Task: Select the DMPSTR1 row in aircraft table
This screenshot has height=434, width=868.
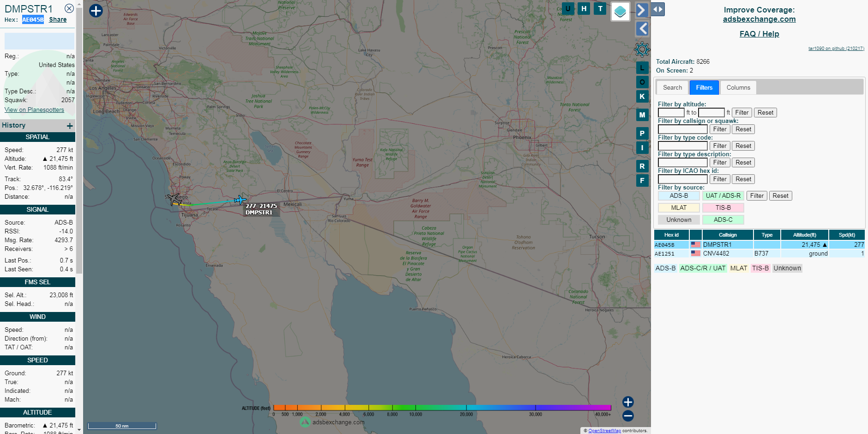Action: tap(759, 245)
